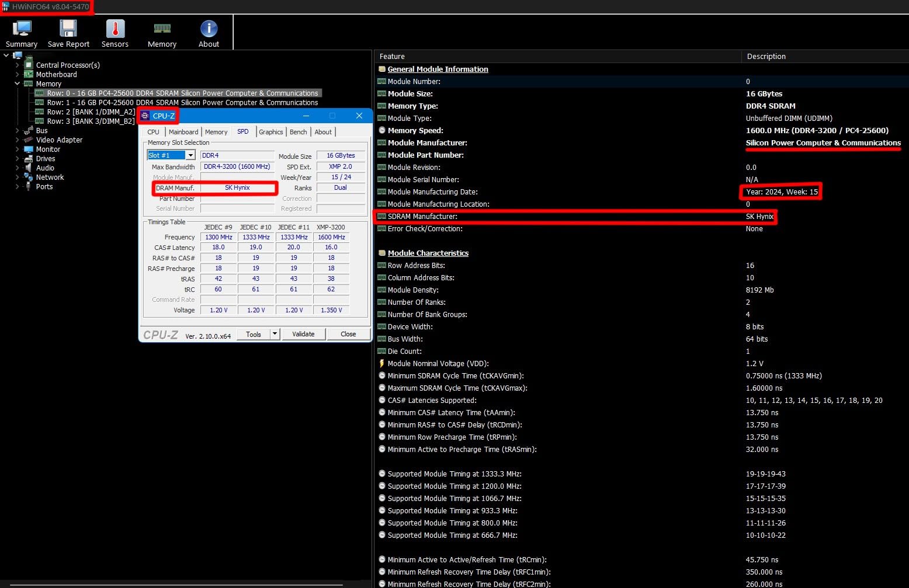The width and height of the screenshot is (909, 588).
Task: Switch to the Mainboard tab in CPU-Z
Action: 183,132
